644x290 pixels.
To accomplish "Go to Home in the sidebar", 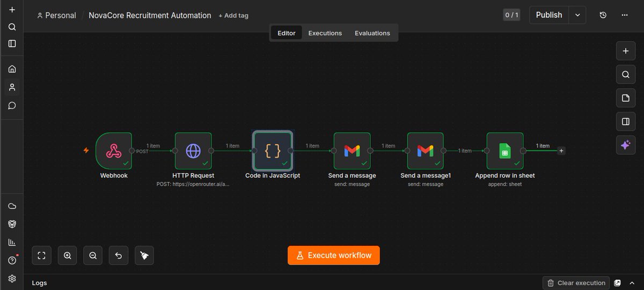I will coord(12,69).
